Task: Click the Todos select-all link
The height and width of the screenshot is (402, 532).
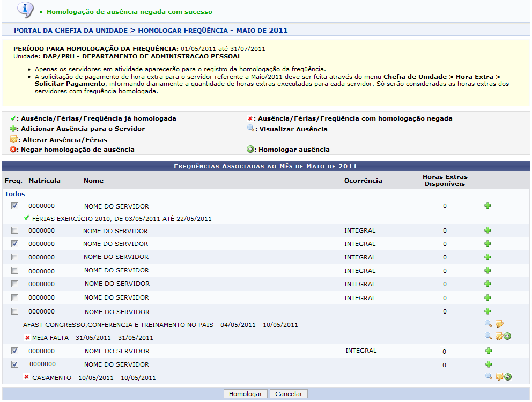Action: point(15,194)
